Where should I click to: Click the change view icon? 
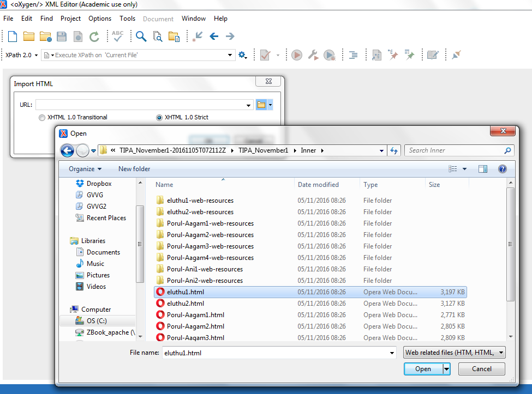click(x=452, y=169)
